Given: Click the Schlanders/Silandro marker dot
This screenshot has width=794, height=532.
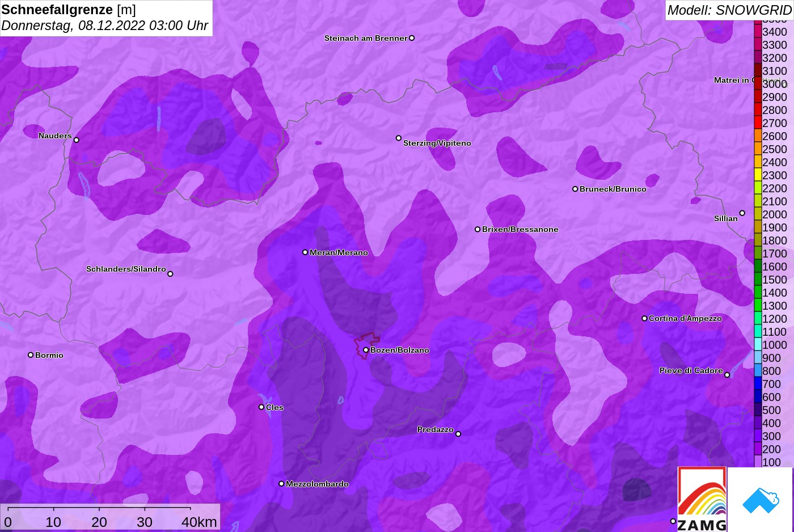Looking at the screenshot, I should tap(170, 274).
